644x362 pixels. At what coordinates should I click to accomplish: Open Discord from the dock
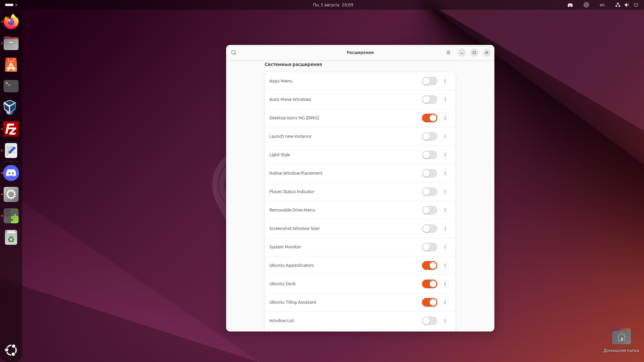pyautogui.click(x=11, y=173)
